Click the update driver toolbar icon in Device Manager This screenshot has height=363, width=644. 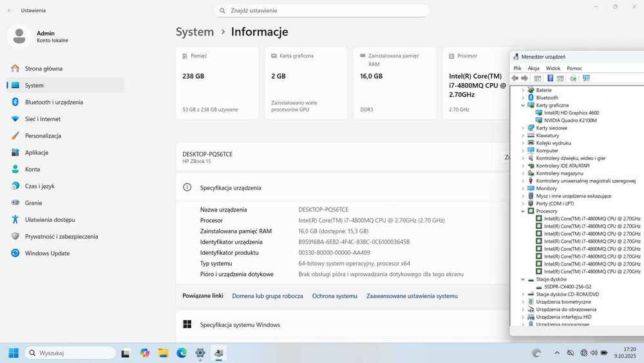point(573,78)
